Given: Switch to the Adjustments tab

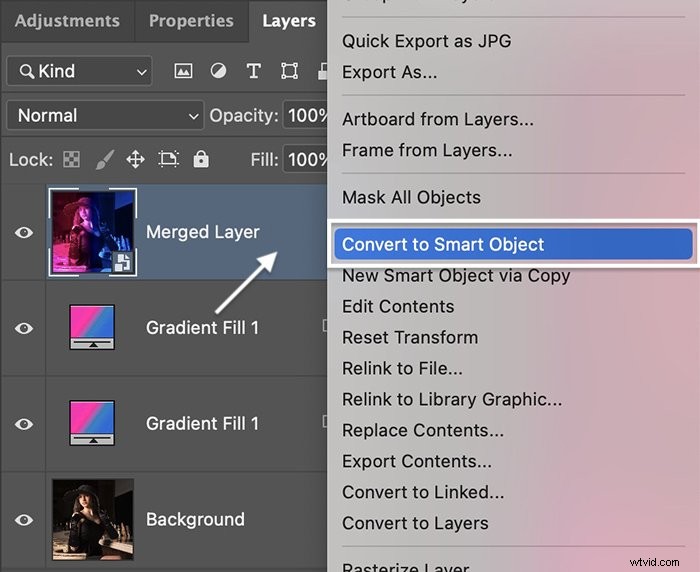Looking at the screenshot, I should [67, 21].
